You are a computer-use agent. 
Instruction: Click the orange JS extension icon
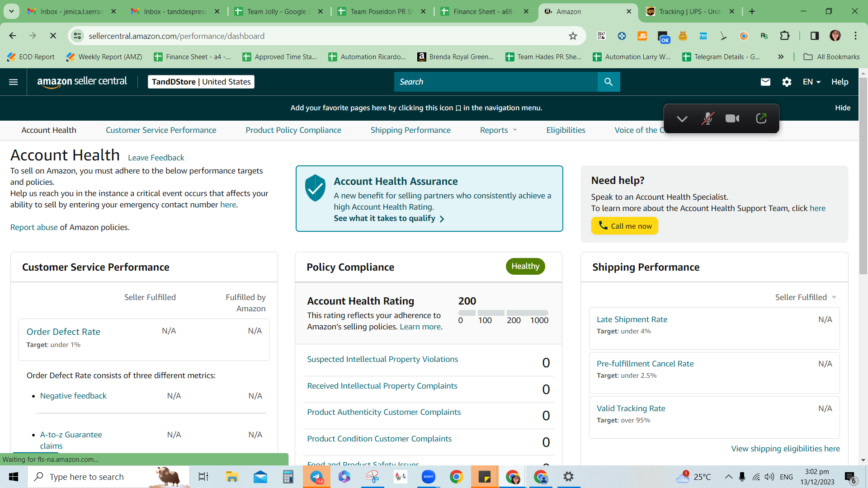pyautogui.click(x=642, y=36)
